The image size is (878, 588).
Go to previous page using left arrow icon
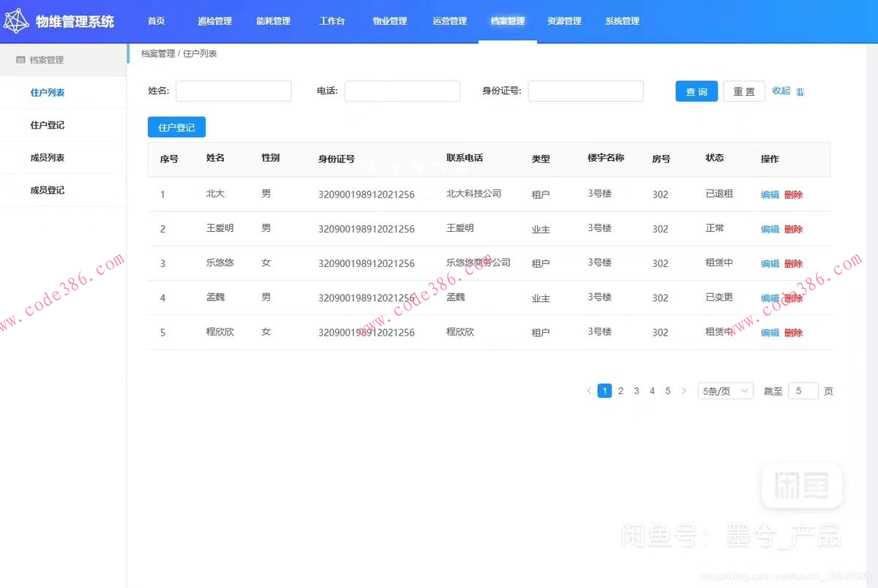coord(589,391)
